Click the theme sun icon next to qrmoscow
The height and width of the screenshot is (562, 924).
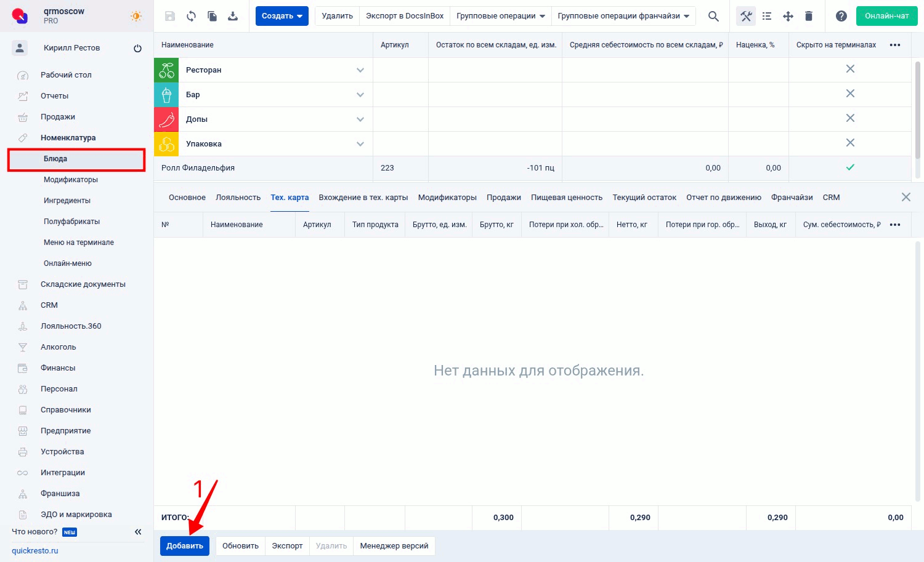click(136, 17)
